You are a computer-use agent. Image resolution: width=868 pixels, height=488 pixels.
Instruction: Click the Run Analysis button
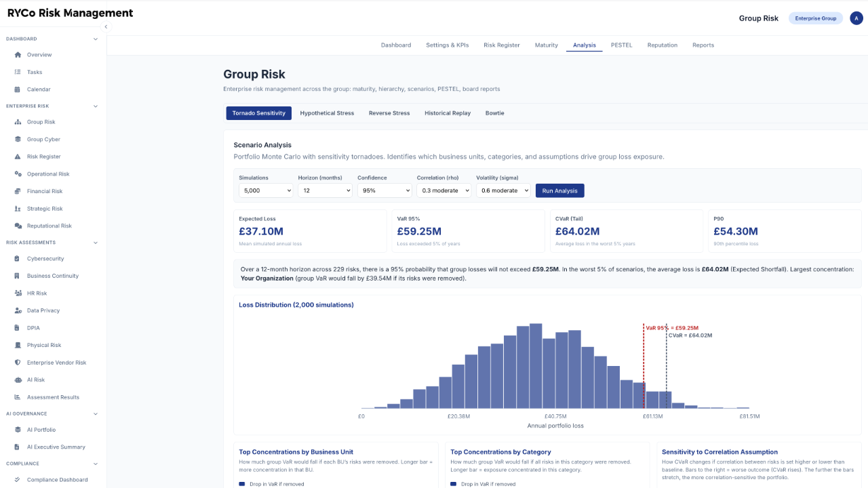tap(559, 191)
